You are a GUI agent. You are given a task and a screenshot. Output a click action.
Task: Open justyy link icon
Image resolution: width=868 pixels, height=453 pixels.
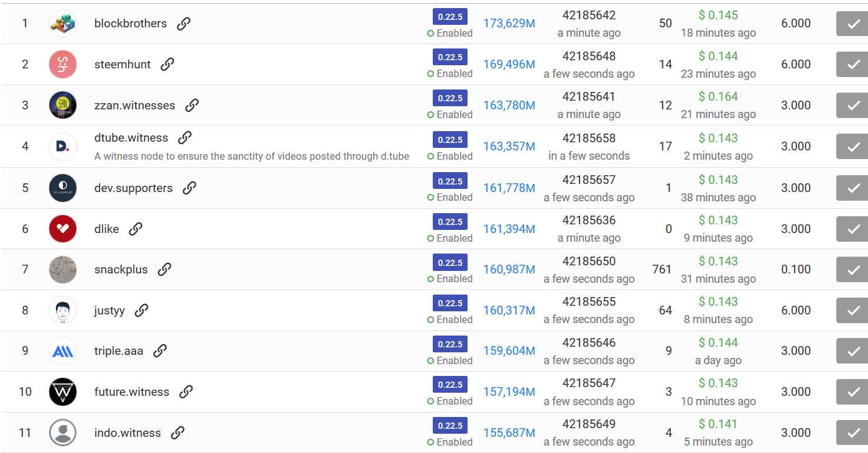[142, 310]
